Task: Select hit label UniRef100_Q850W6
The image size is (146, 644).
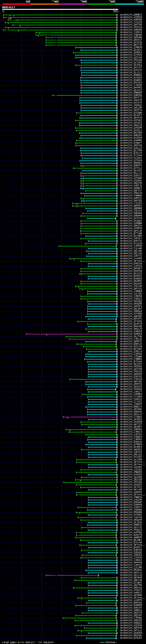Action: [x=131, y=37]
